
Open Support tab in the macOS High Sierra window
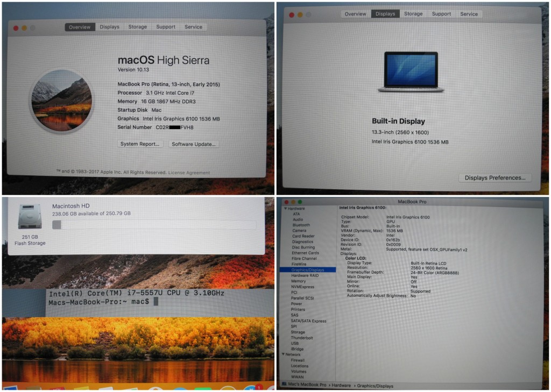tap(166, 27)
